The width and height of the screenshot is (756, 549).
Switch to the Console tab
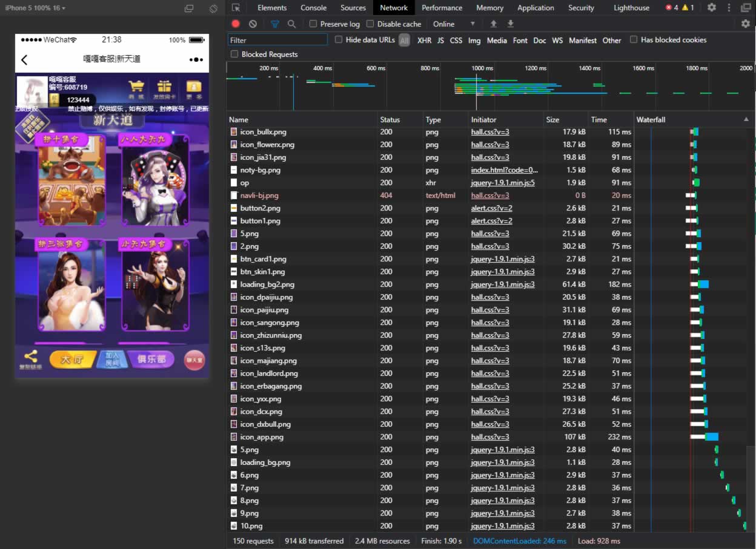[313, 8]
